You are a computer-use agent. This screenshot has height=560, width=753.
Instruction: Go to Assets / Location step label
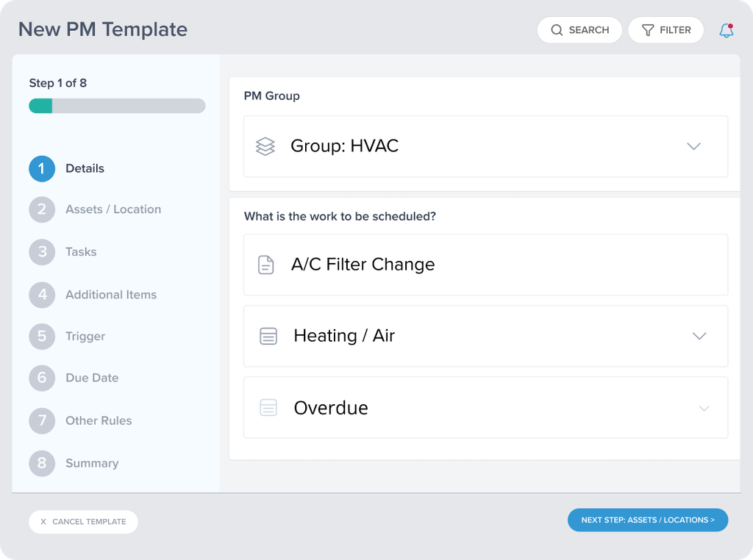click(x=113, y=209)
